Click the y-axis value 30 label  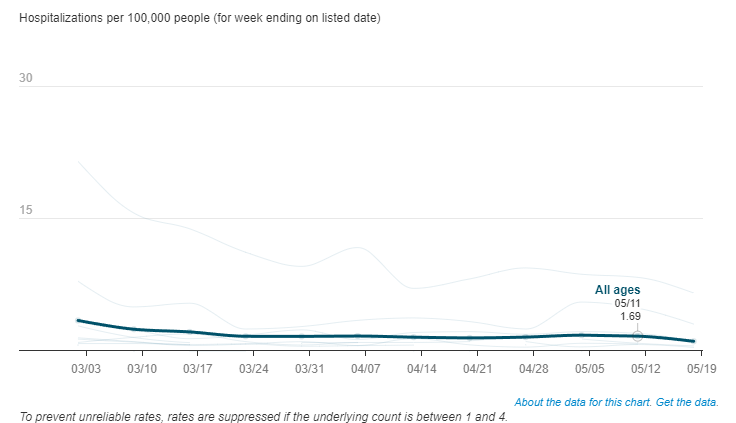click(x=26, y=79)
